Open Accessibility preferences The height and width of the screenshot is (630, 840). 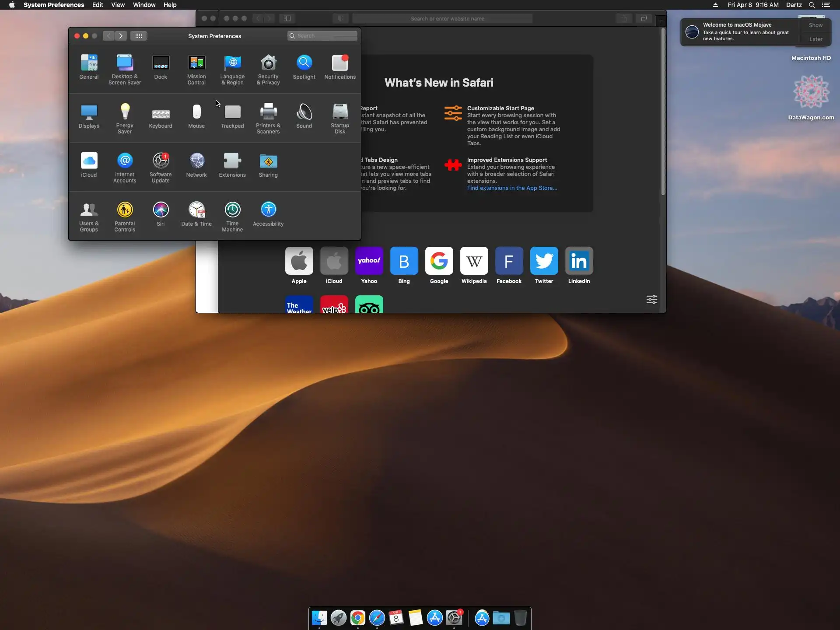(x=268, y=214)
